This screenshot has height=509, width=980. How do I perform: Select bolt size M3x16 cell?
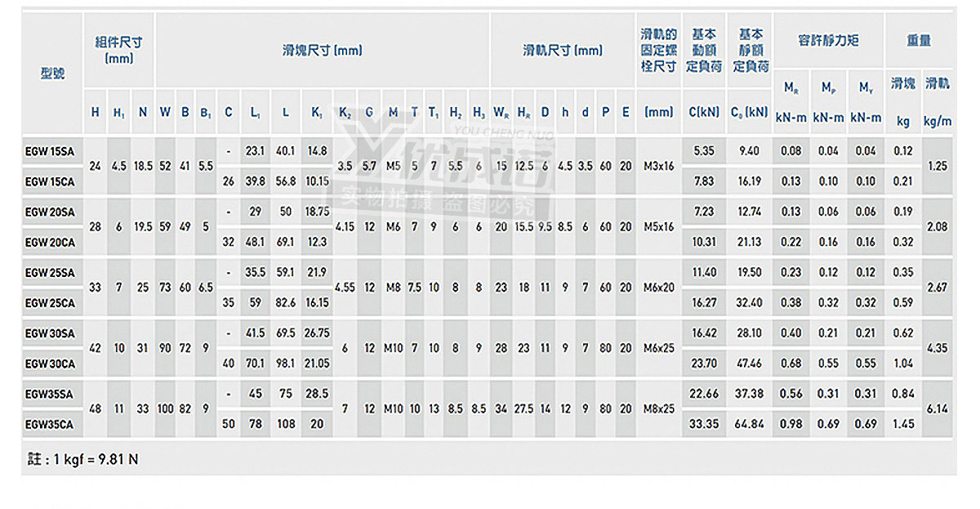(x=658, y=167)
